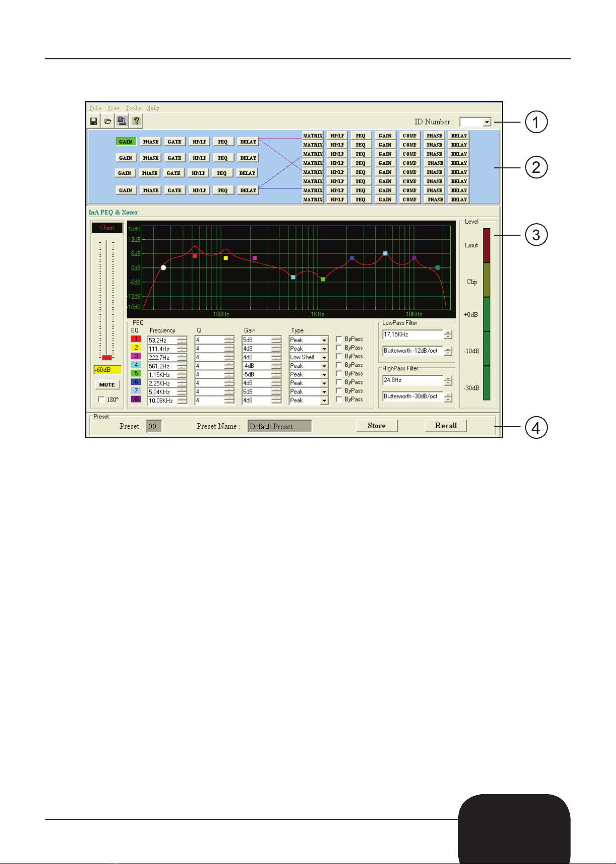Click the Preset Name field showing Default Preset
Screen dimensions: 616x864
point(280,426)
